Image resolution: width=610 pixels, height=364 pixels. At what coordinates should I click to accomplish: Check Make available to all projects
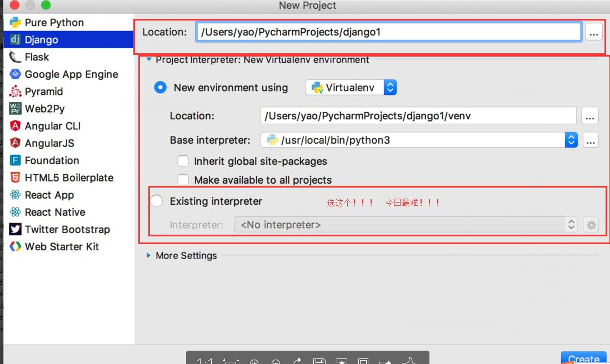[x=183, y=179]
